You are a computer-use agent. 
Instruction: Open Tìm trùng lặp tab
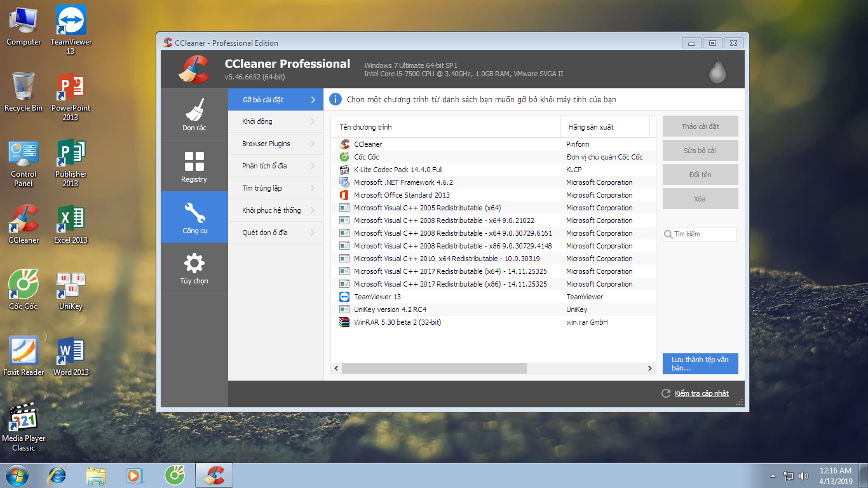point(276,188)
